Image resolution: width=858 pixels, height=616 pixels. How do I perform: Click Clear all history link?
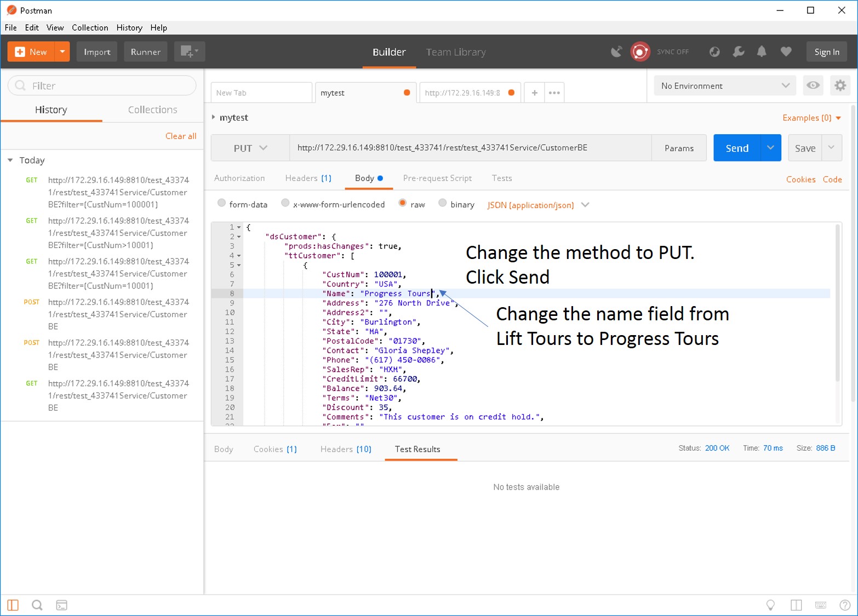(181, 136)
